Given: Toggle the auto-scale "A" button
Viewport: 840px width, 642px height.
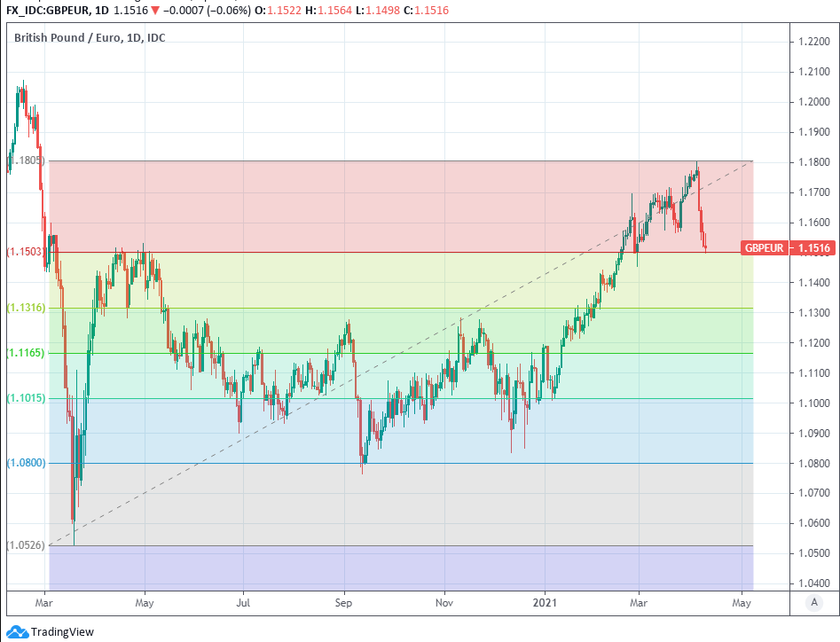Looking at the screenshot, I should (x=814, y=603).
